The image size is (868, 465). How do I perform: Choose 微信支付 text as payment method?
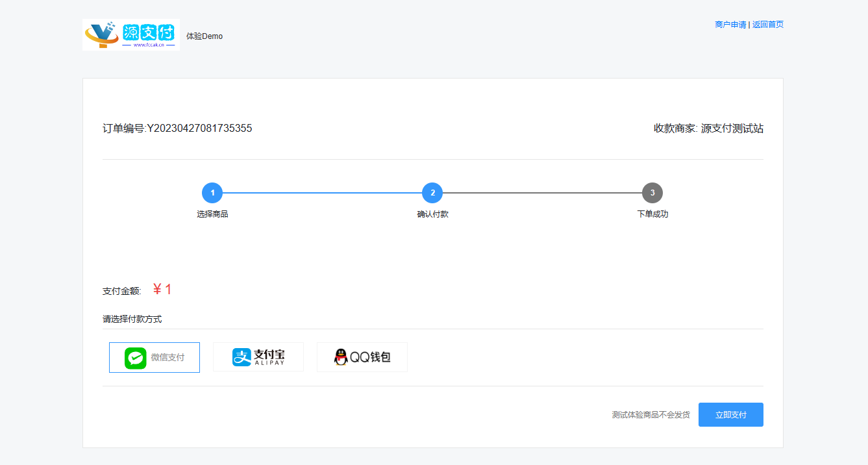tap(167, 358)
